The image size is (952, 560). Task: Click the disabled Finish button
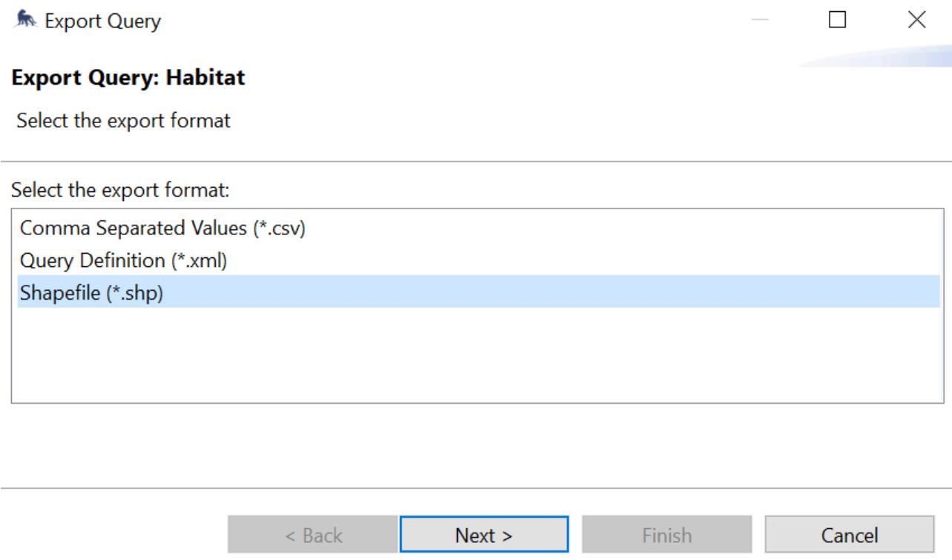click(667, 536)
